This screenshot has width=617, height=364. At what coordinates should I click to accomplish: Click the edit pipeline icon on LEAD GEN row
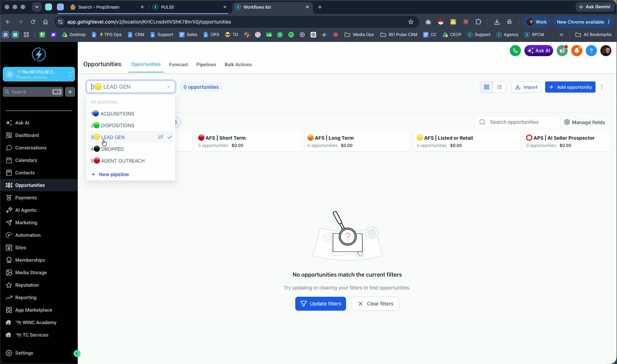tap(161, 137)
